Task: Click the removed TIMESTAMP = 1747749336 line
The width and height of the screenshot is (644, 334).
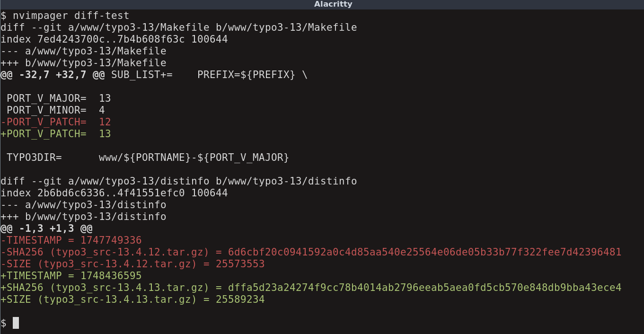Action: click(x=71, y=240)
